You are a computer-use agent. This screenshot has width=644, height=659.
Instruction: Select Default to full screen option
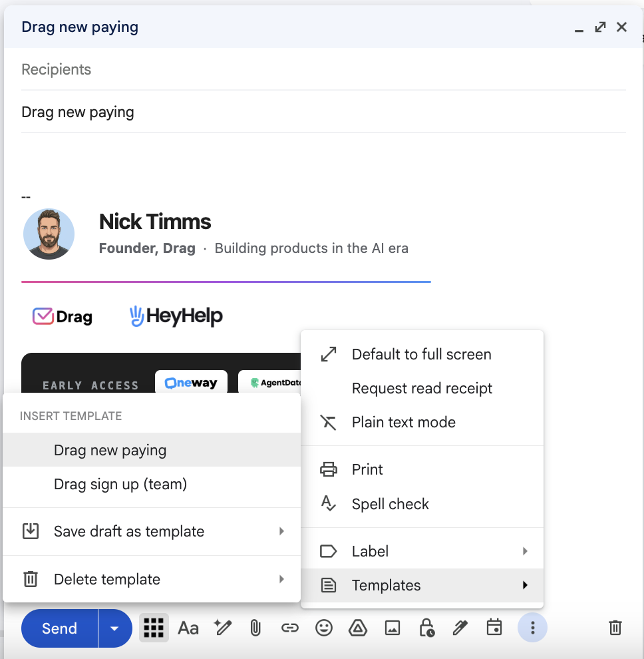[x=422, y=354]
